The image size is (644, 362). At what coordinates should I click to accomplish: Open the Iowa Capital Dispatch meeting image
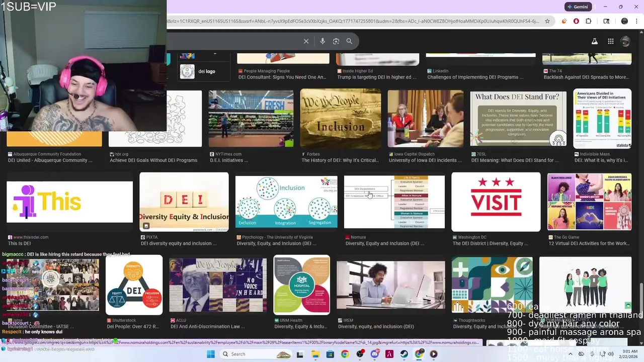click(425, 119)
